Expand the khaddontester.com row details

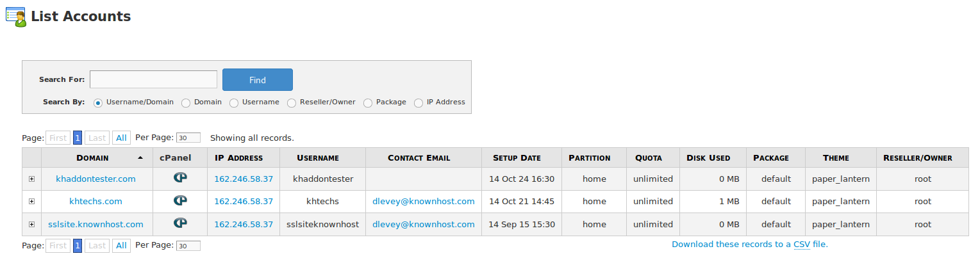click(x=31, y=179)
